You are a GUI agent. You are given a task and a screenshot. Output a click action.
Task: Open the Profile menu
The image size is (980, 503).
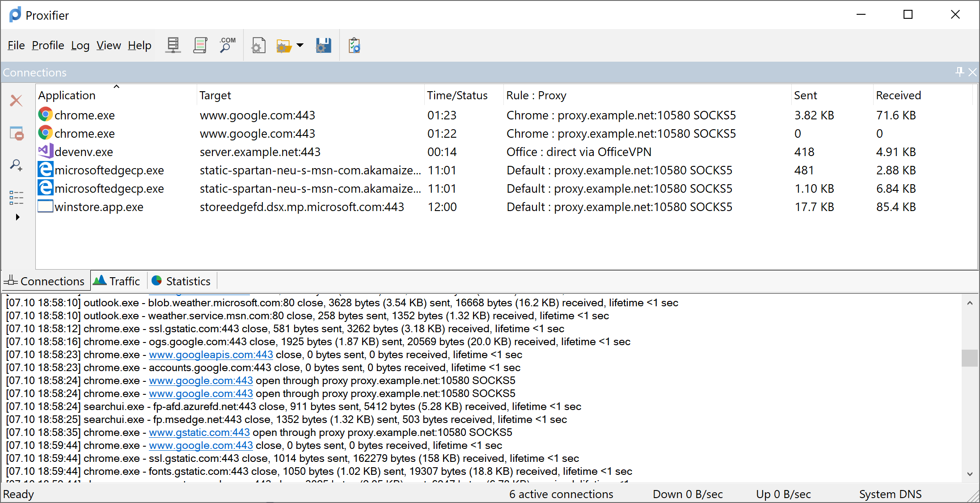pyautogui.click(x=48, y=45)
